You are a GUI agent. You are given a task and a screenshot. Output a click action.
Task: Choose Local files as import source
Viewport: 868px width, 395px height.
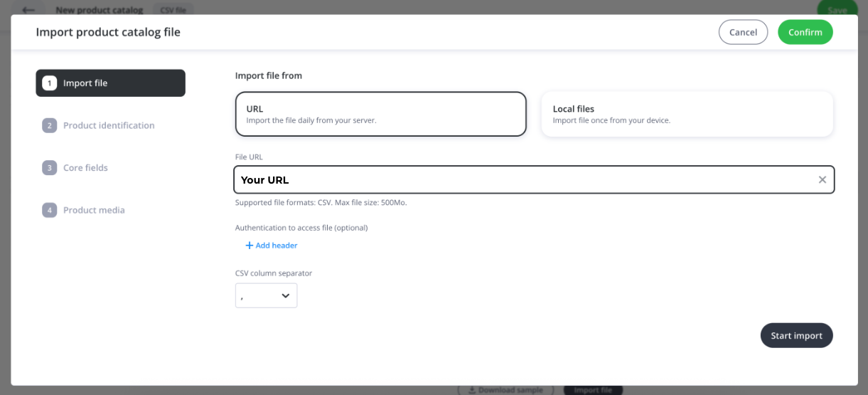687,114
